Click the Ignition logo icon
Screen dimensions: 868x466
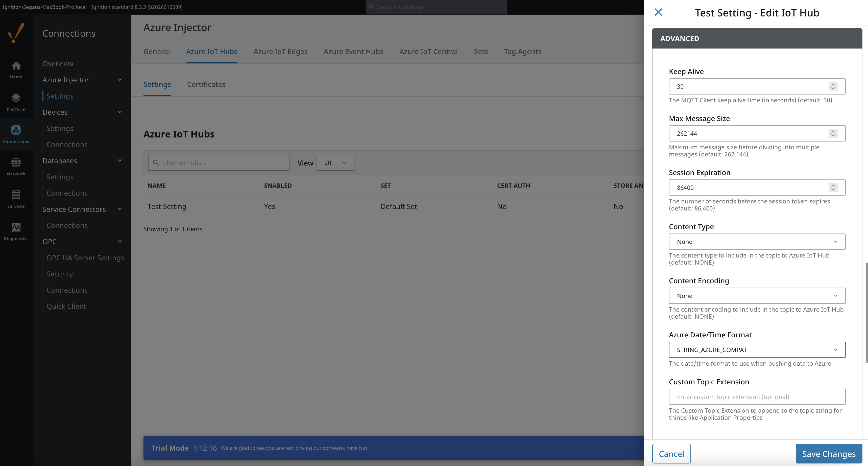[16, 33]
